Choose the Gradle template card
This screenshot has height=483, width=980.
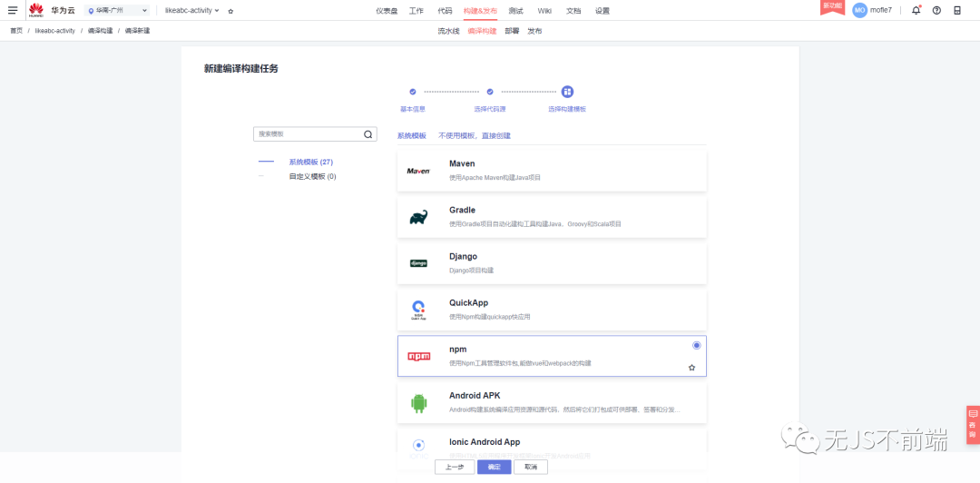click(x=552, y=217)
